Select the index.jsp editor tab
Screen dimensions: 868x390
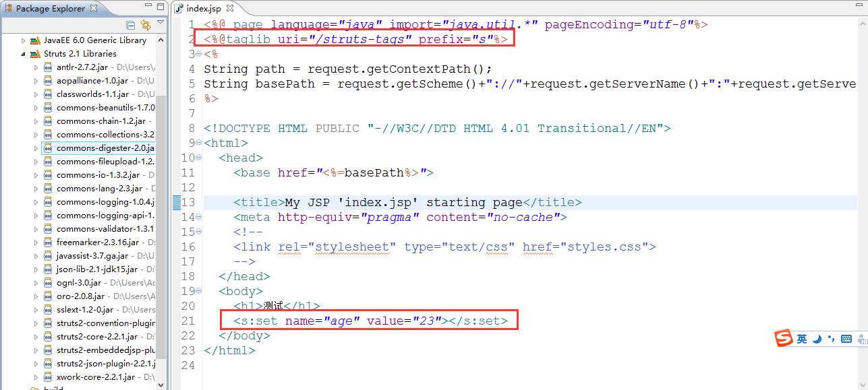click(202, 9)
